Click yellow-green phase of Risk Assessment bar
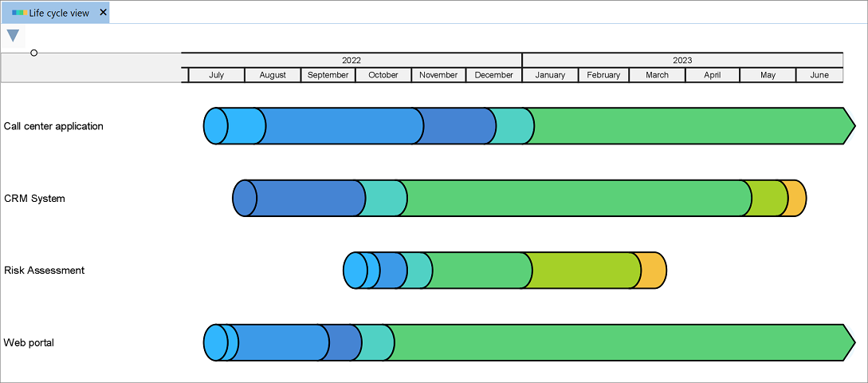 [x=582, y=270]
